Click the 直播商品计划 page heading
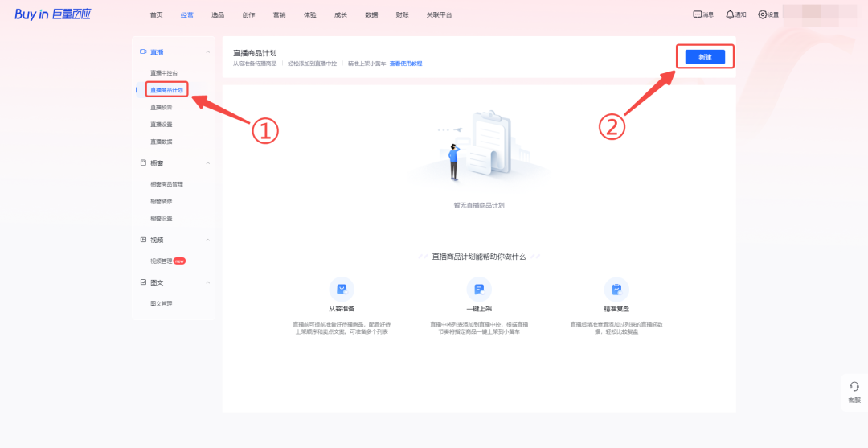This screenshot has height=448, width=868. click(255, 53)
